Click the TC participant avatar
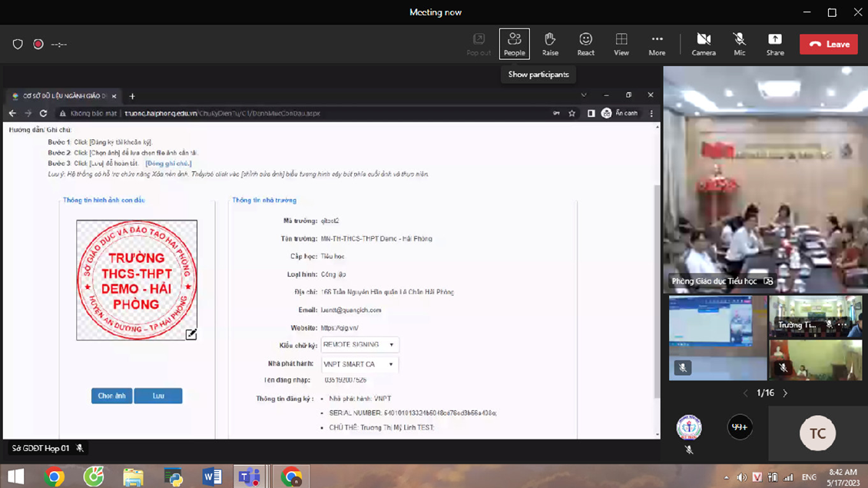 click(x=817, y=433)
